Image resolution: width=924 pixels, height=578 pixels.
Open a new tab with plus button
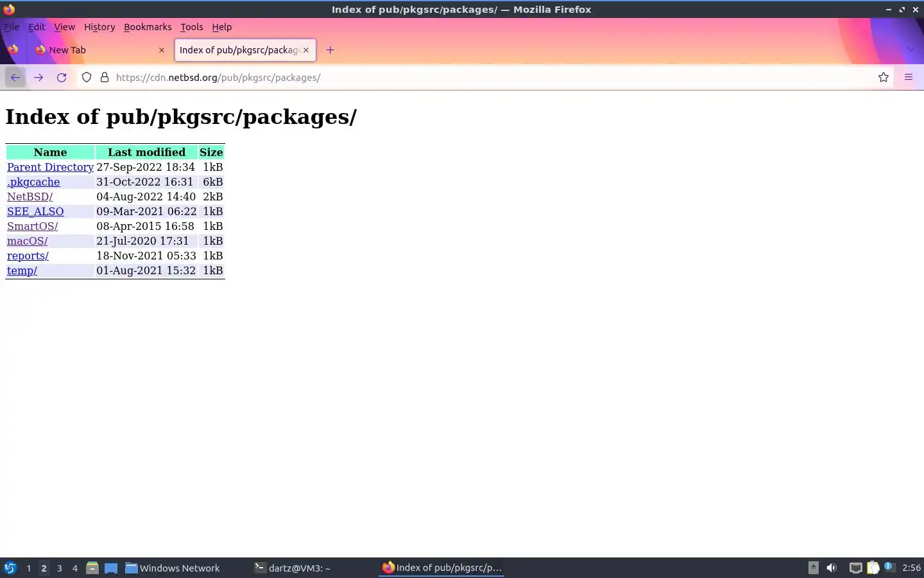coord(330,50)
